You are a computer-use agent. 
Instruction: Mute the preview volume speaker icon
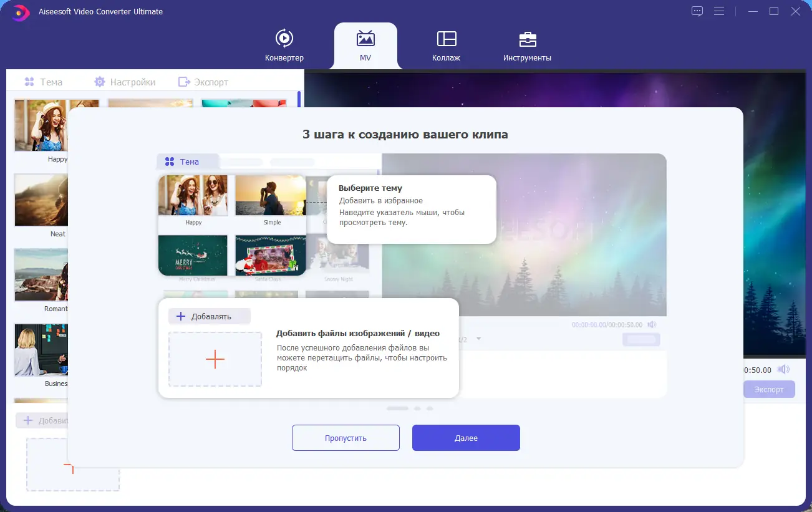click(x=785, y=369)
